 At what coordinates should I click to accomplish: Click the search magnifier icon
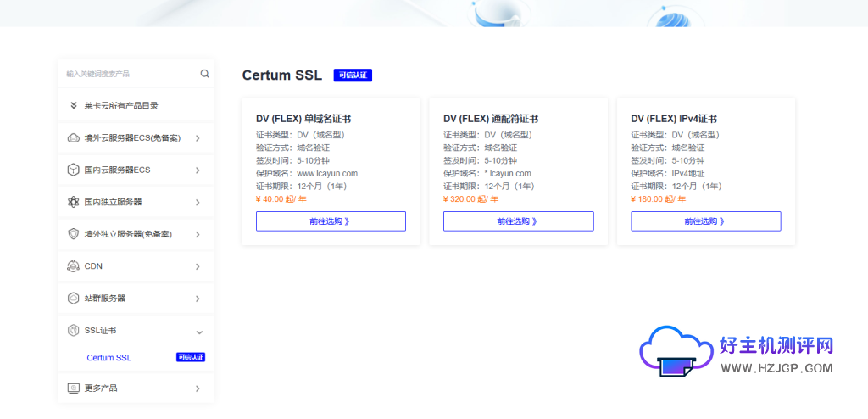pos(204,74)
